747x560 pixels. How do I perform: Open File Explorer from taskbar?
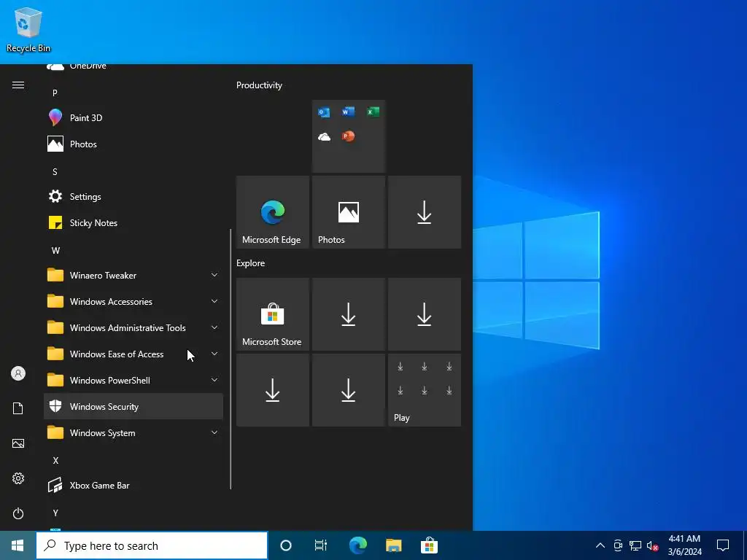393,545
